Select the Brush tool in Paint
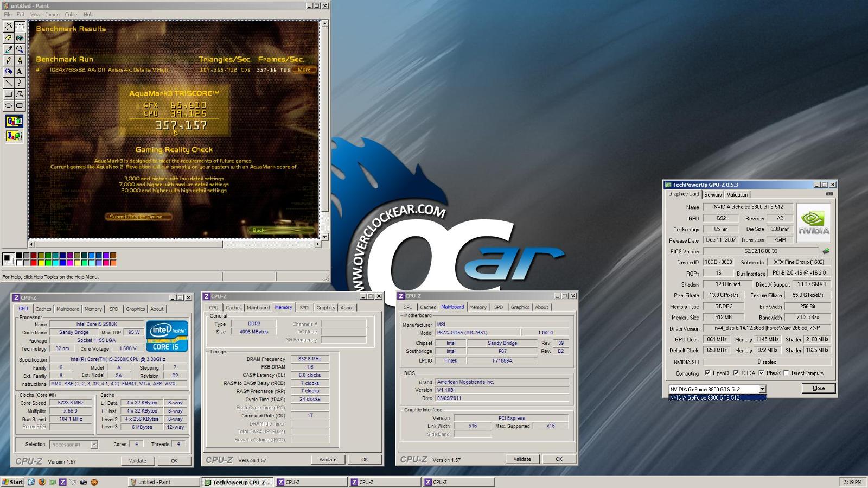 click(x=20, y=60)
